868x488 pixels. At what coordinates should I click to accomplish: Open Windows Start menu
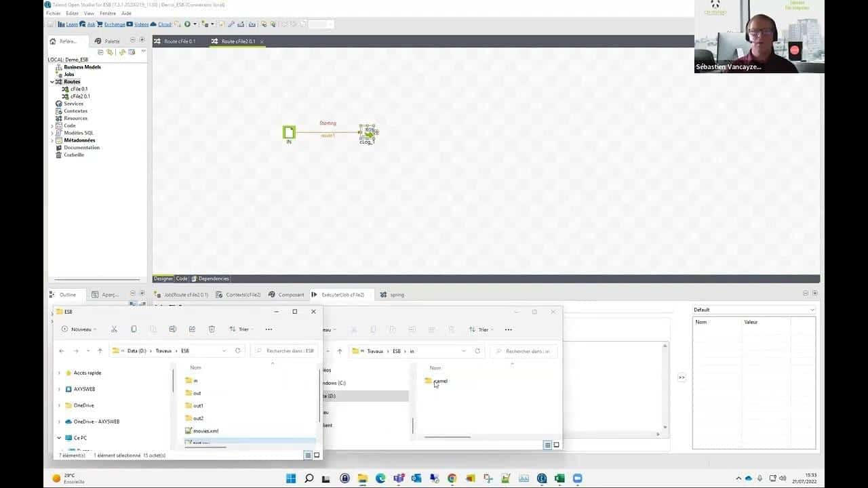coord(291,479)
